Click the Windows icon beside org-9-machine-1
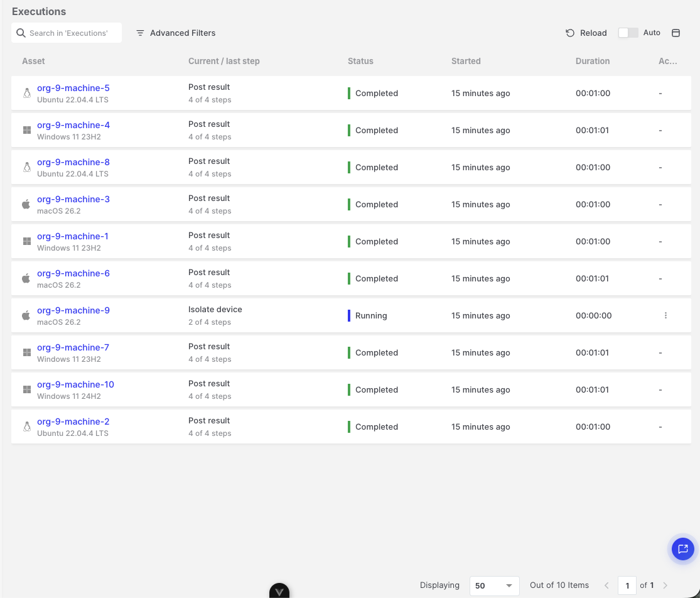This screenshot has width=700, height=598. tap(27, 241)
